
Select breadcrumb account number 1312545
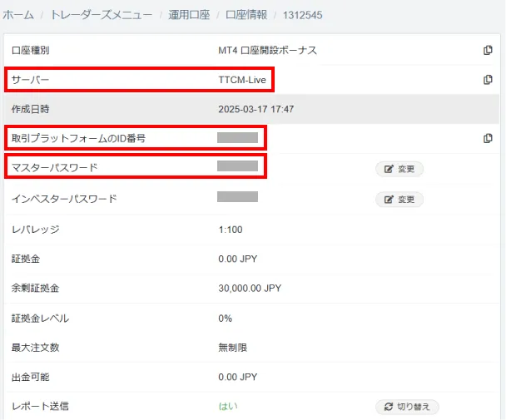[x=302, y=15]
